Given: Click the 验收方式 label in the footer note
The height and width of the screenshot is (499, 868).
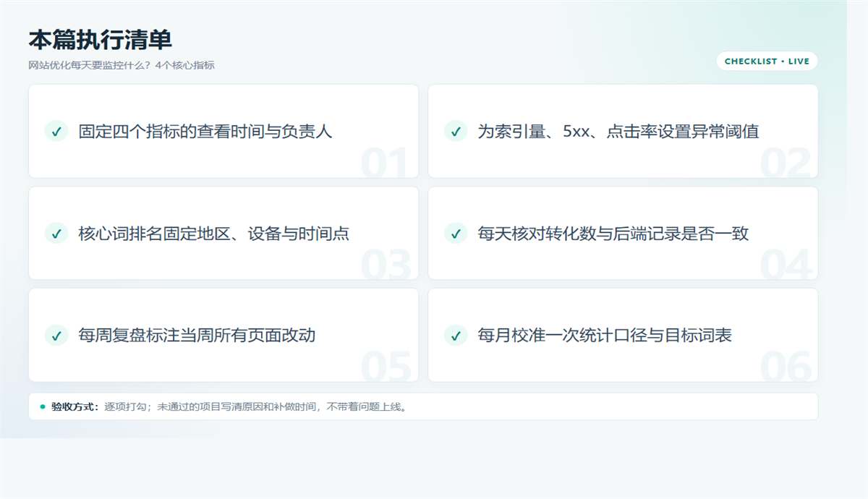Looking at the screenshot, I should pyautogui.click(x=75, y=407).
